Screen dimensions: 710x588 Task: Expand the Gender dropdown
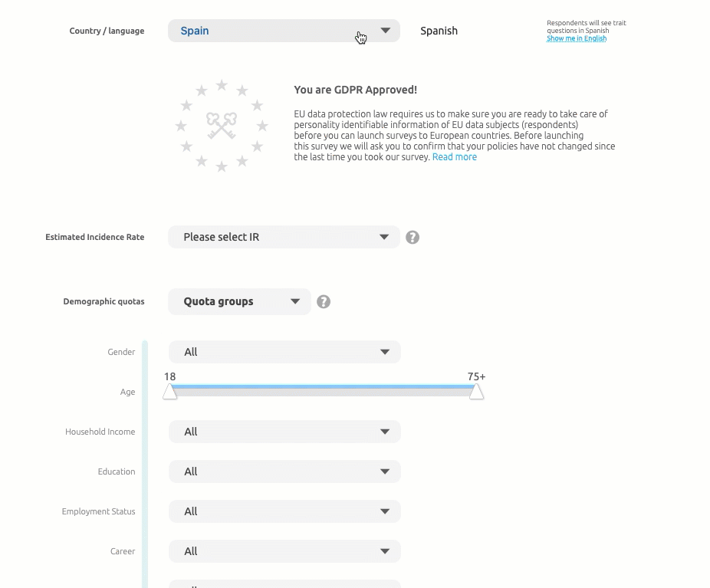(284, 352)
